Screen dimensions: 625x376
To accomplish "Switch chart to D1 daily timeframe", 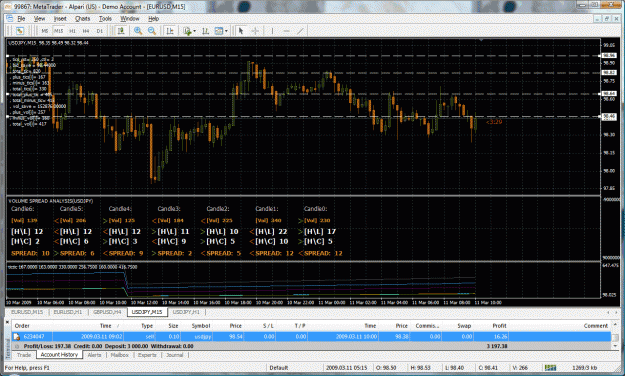I will click(x=100, y=31).
